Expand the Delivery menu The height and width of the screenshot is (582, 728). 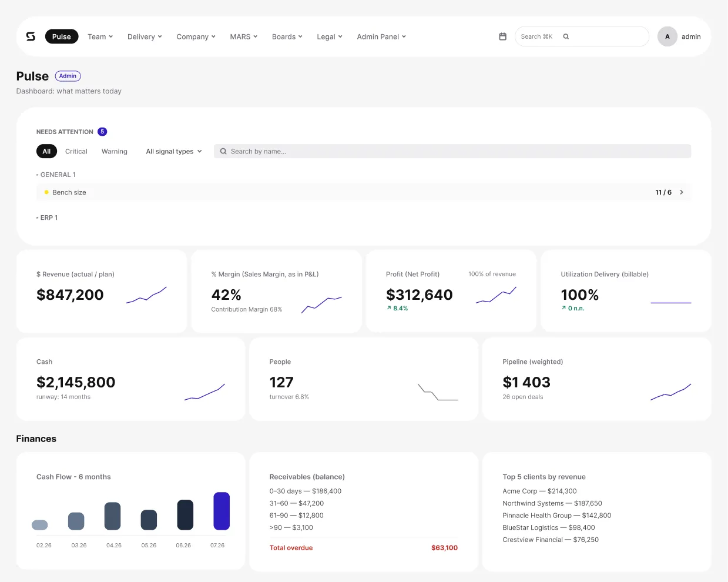[x=145, y=36]
